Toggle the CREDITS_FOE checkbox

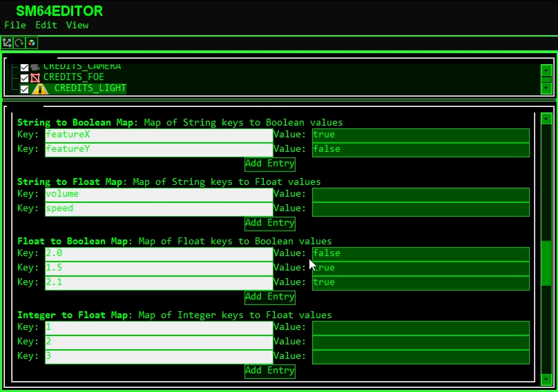tap(25, 78)
